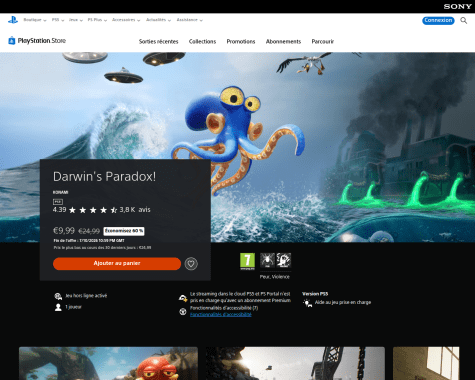This screenshot has width=475, height=380.
Task: Expand the Boutique menu
Action: (35, 20)
